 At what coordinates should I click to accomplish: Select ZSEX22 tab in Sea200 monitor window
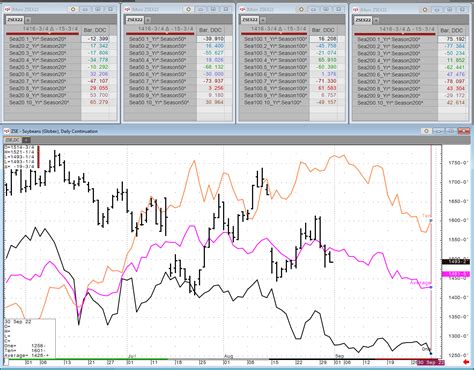[x=363, y=20]
